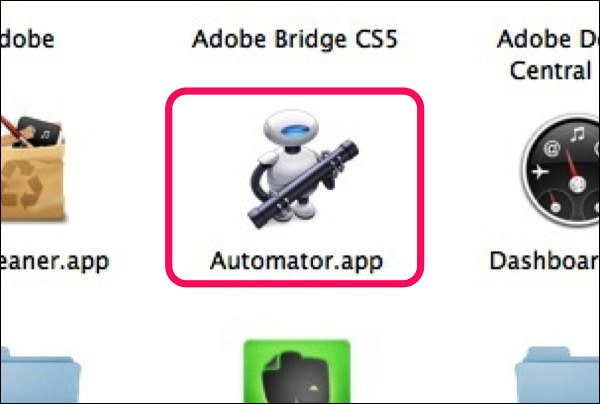This screenshot has width=600, height=404.
Task: Click the Adobe Bridge CS5 label
Action: coord(295,39)
